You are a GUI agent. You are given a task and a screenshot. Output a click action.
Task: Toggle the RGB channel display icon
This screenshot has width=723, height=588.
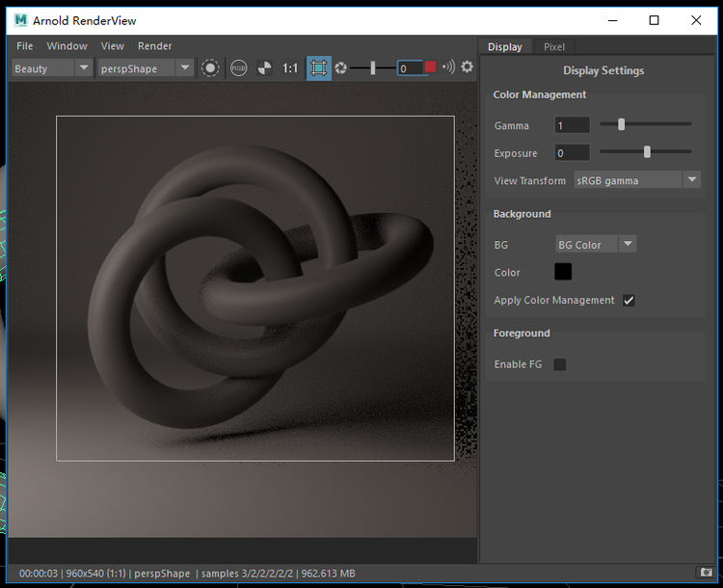coord(238,68)
